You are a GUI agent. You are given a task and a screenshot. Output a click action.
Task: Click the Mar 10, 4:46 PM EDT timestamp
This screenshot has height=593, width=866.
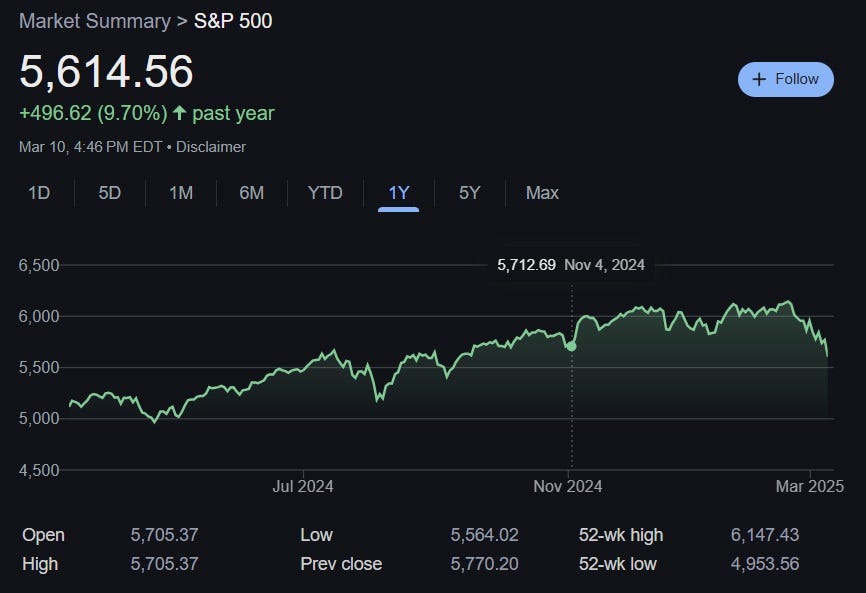(90, 147)
